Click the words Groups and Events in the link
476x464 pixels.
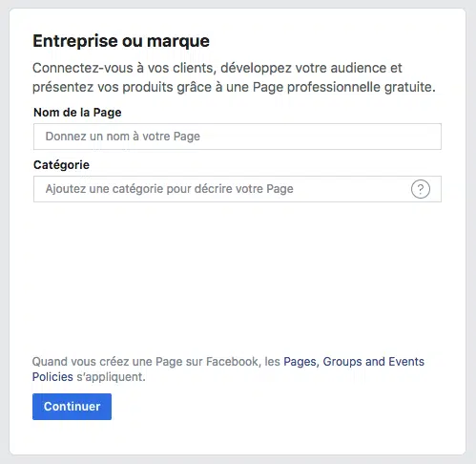tap(374, 362)
